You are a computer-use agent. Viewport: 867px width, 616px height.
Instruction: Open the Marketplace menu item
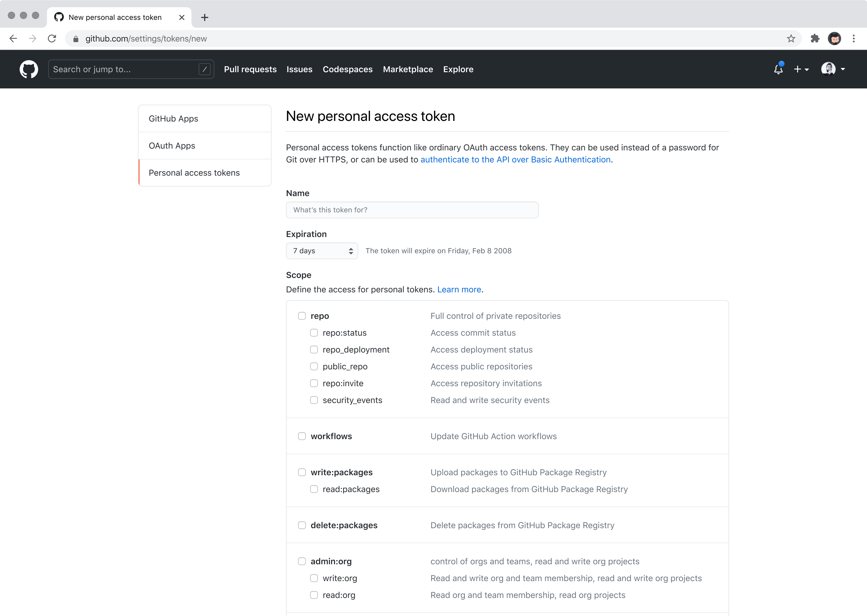(x=408, y=69)
